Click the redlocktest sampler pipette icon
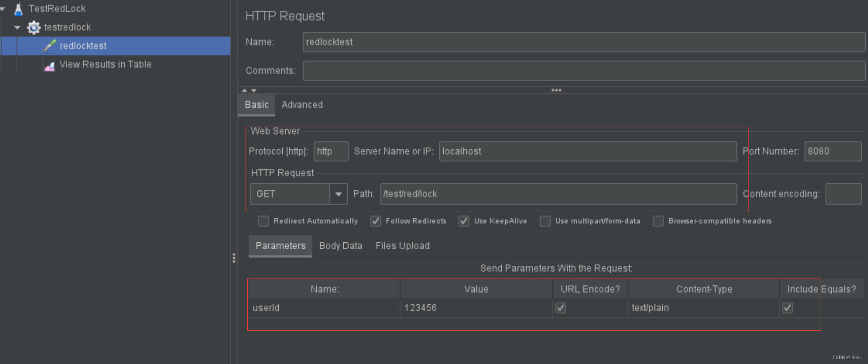Image resolution: width=868 pixels, height=364 pixels. (49, 46)
